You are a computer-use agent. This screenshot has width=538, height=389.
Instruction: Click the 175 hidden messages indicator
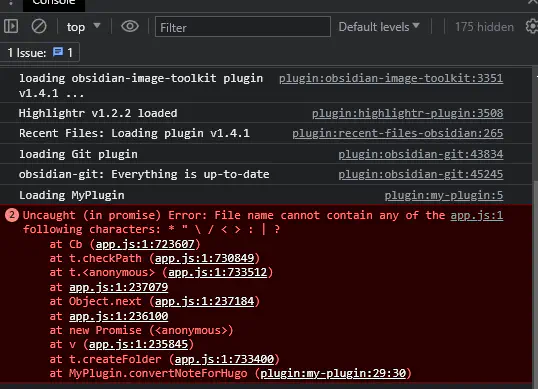[x=484, y=27]
